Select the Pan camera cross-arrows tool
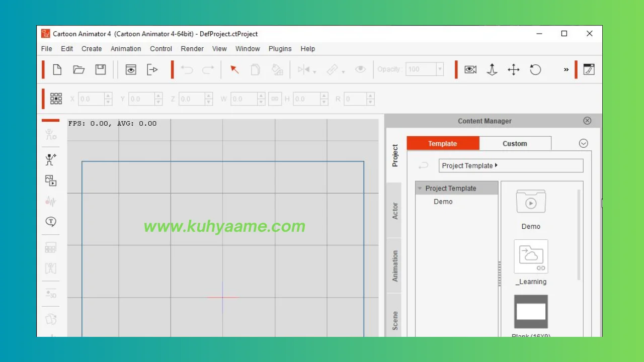 point(514,69)
